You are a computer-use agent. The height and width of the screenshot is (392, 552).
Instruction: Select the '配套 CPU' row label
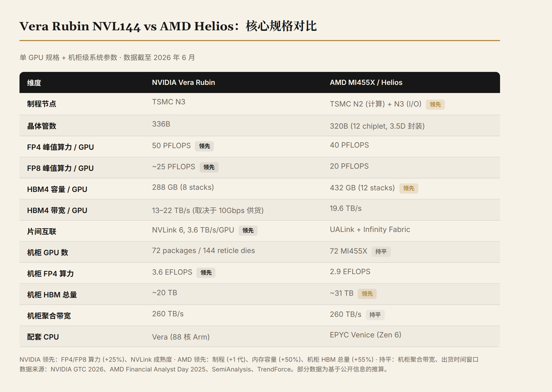[43, 337]
